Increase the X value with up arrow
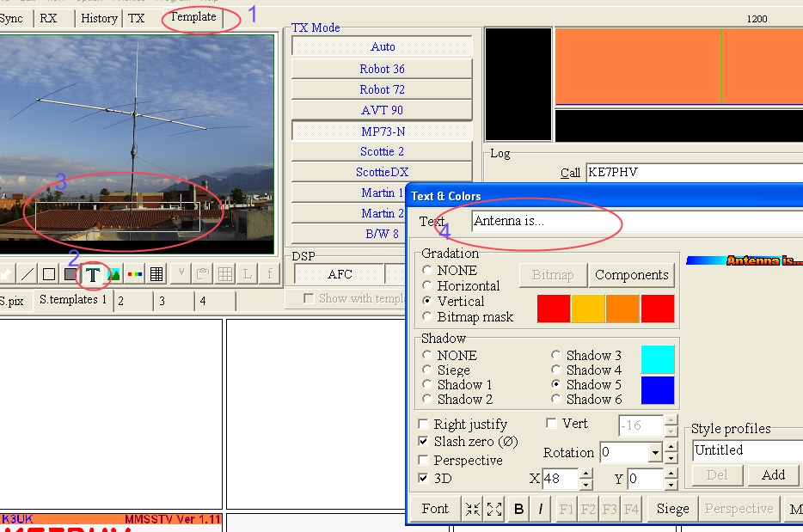 click(585, 474)
